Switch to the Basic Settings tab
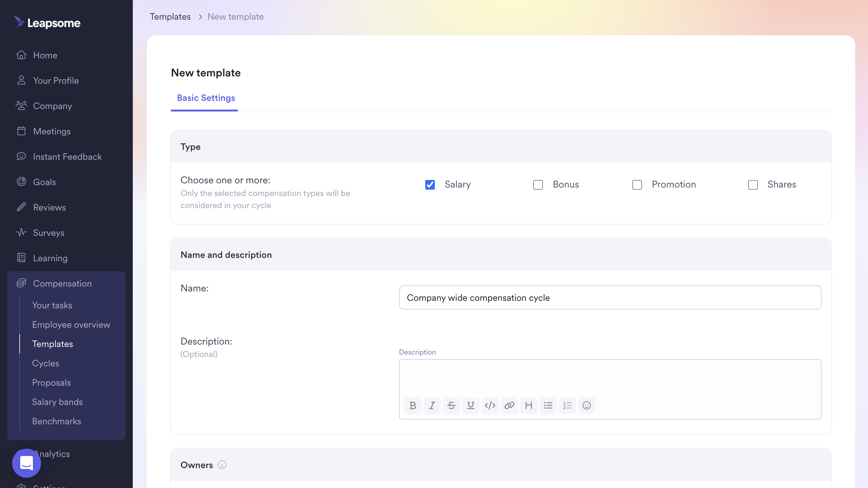 206,98
